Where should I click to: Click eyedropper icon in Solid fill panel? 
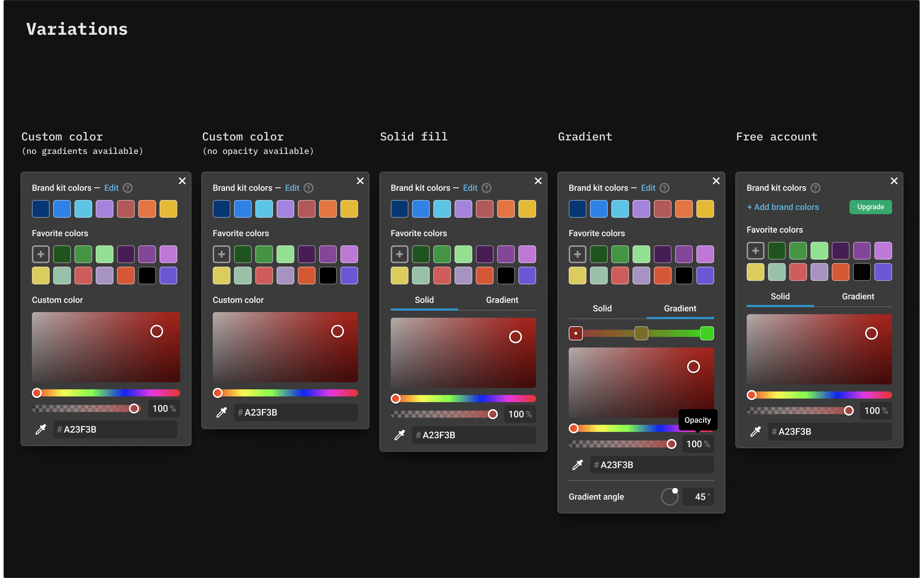click(399, 435)
